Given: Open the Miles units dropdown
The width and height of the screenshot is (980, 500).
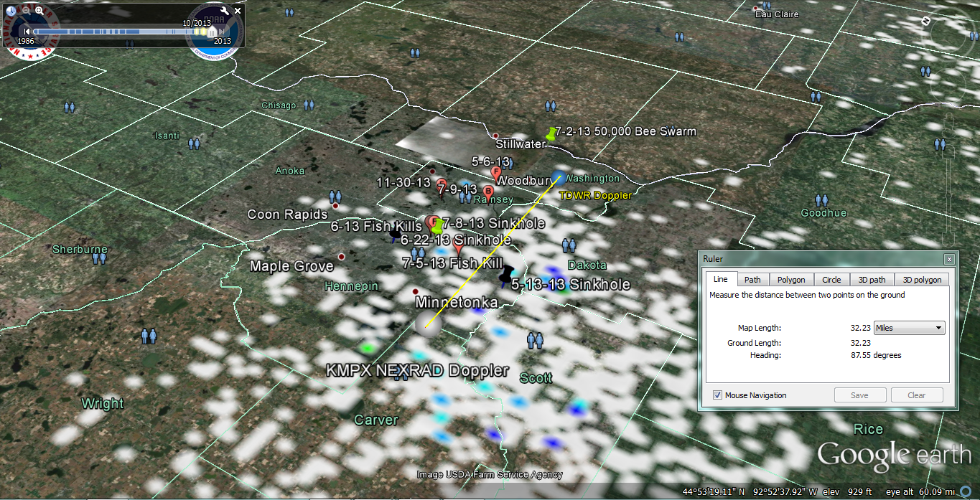Looking at the screenshot, I should click(909, 328).
